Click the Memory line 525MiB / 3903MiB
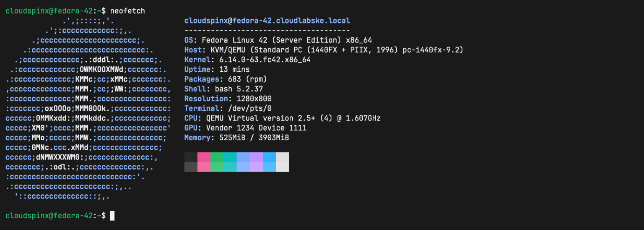 (x=236, y=138)
